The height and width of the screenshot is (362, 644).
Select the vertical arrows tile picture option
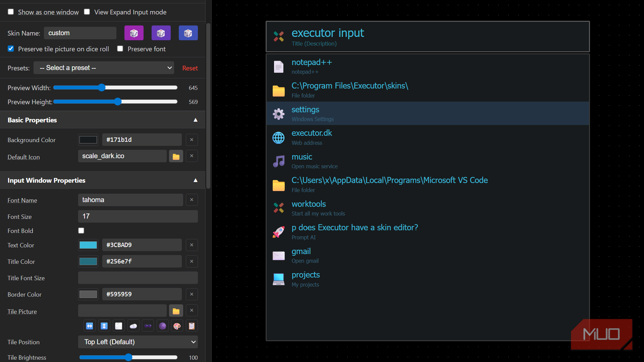point(104,326)
